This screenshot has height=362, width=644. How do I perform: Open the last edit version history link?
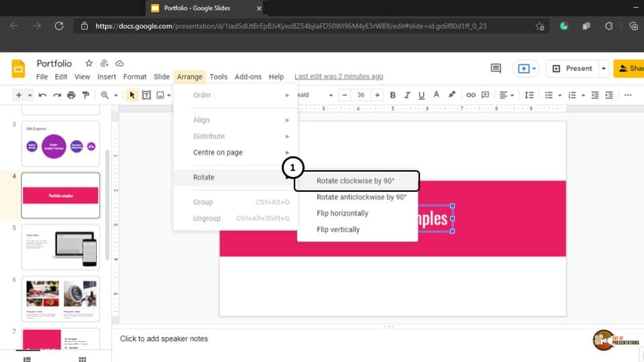[339, 76]
